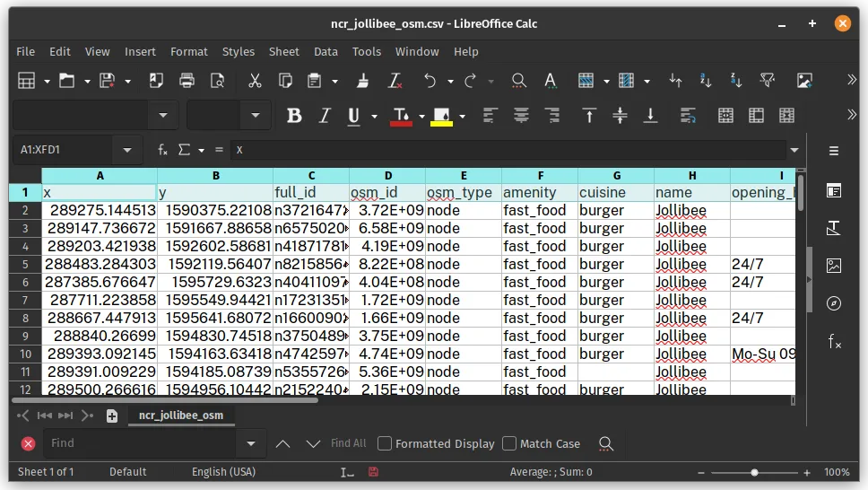
Task: Click the Copy icon
Action: click(286, 81)
